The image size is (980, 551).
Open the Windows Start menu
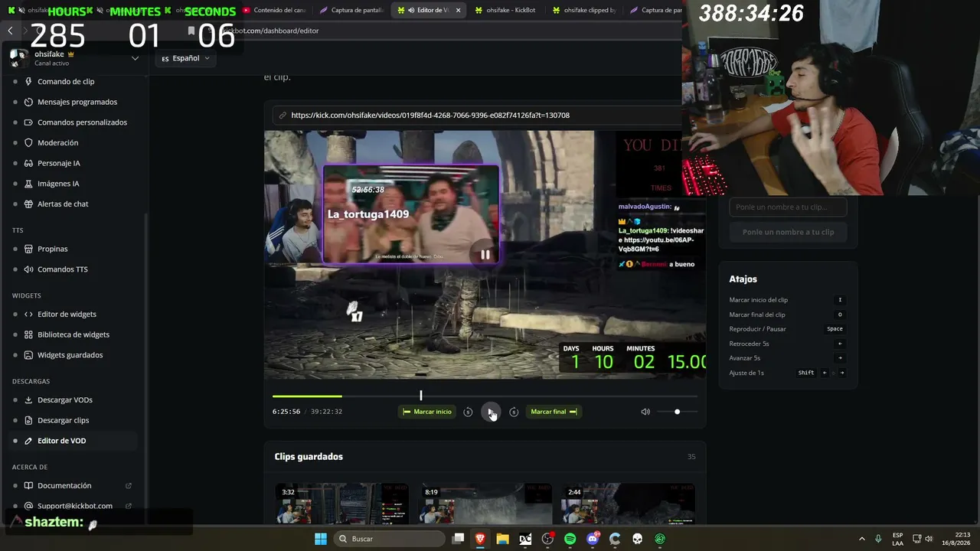pyautogui.click(x=321, y=539)
